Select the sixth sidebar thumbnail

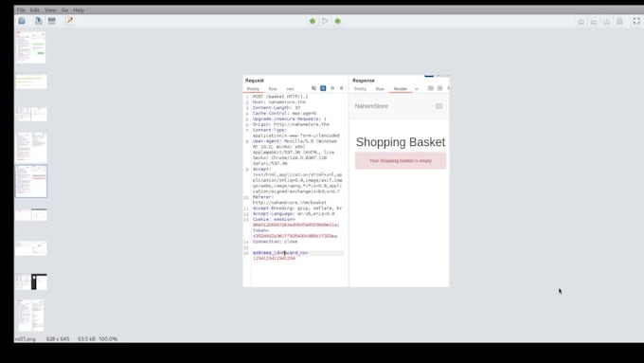(31, 214)
